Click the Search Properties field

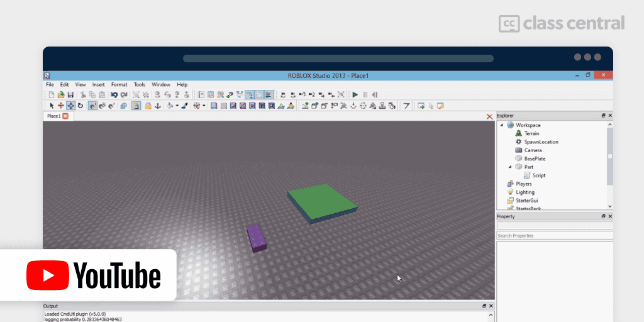tap(555, 236)
